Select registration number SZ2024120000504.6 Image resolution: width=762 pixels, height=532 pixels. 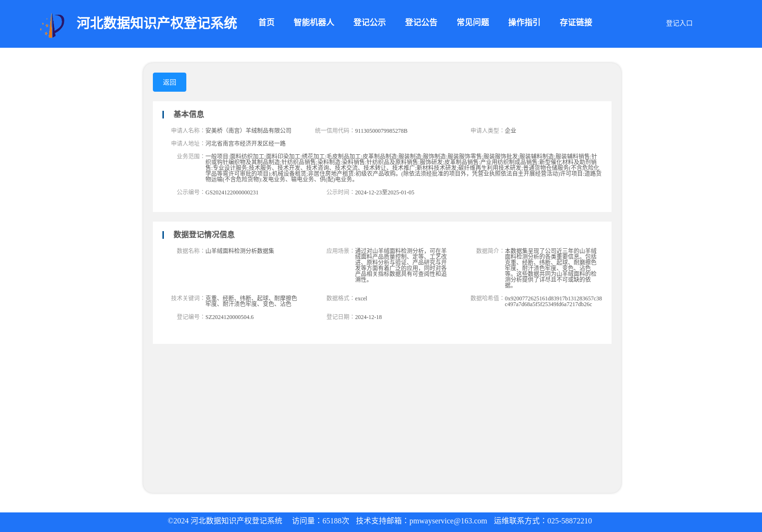coord(229,317)
